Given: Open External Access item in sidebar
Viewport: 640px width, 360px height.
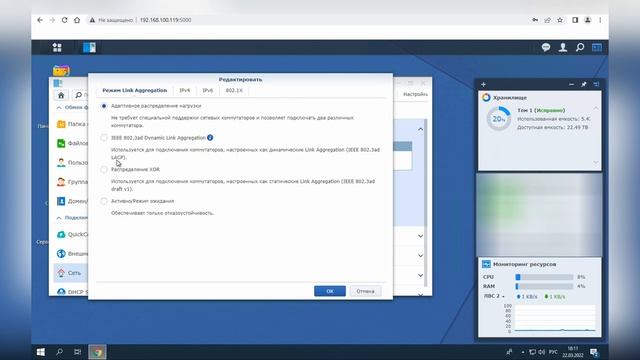Looking at the screenshot, I should [71, 253].
